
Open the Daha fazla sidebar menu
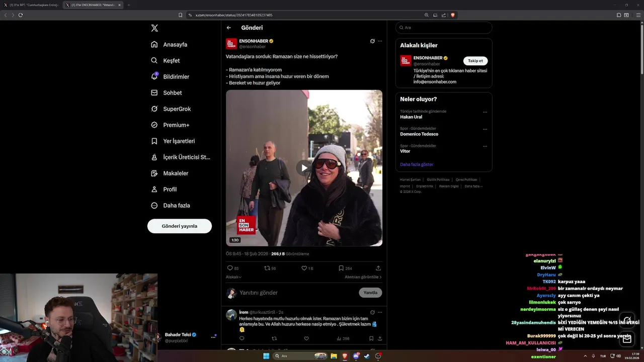click(x=170, y=205)
